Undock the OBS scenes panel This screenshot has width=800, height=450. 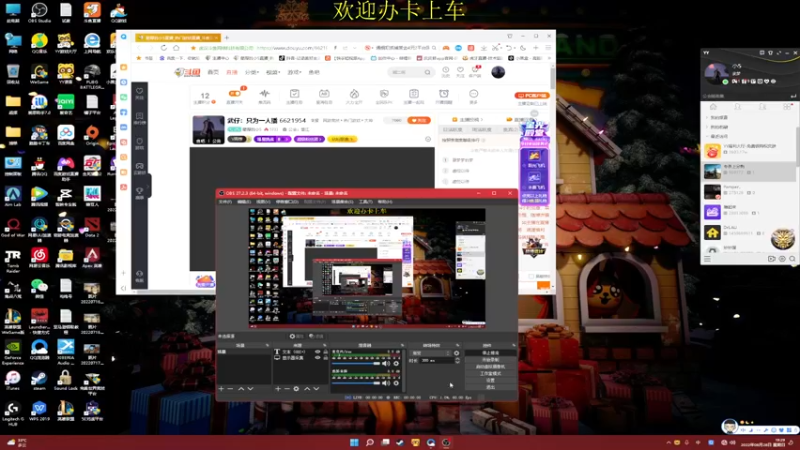pos(267,345)
